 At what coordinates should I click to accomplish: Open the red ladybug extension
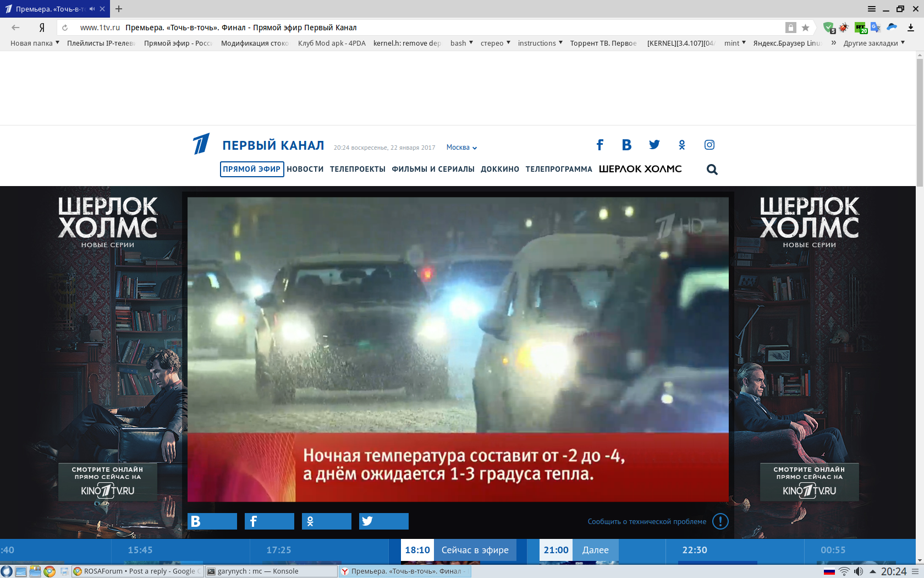pos(844,28)
